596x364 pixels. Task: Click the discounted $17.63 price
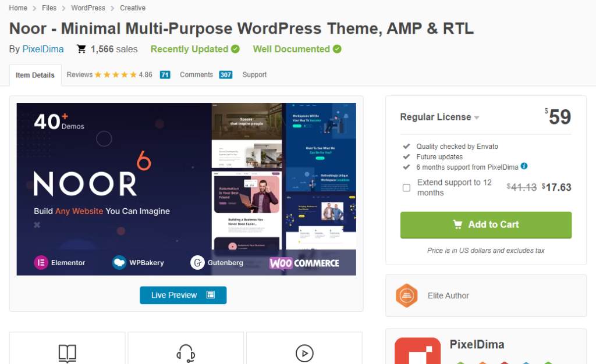(556, 187)
